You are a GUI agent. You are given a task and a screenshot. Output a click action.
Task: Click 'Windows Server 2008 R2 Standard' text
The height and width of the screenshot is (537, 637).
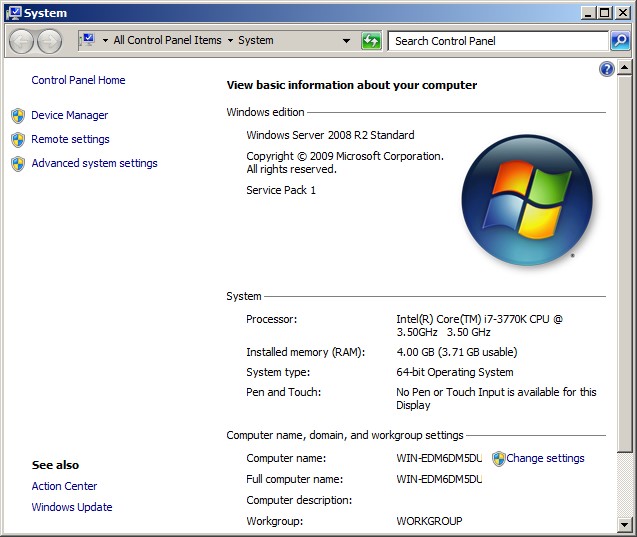pos(330,135)
